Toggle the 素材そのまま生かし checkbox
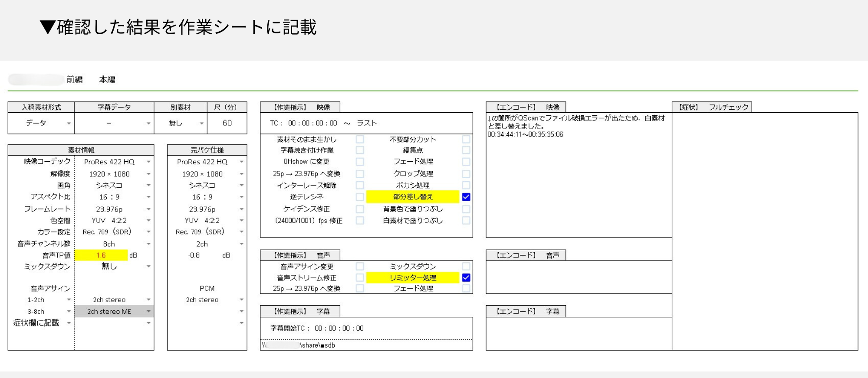This screenshot has height=378, width=868. pos(360,139)
